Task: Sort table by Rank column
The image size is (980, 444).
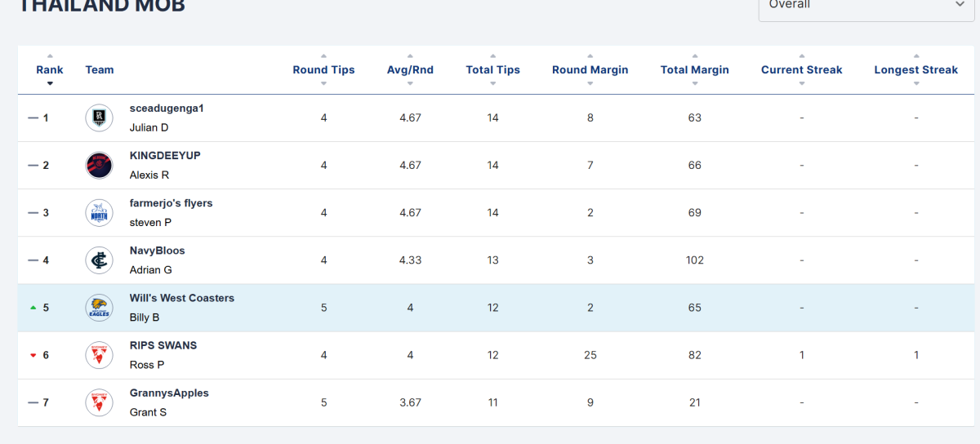Action: [50, 69]
